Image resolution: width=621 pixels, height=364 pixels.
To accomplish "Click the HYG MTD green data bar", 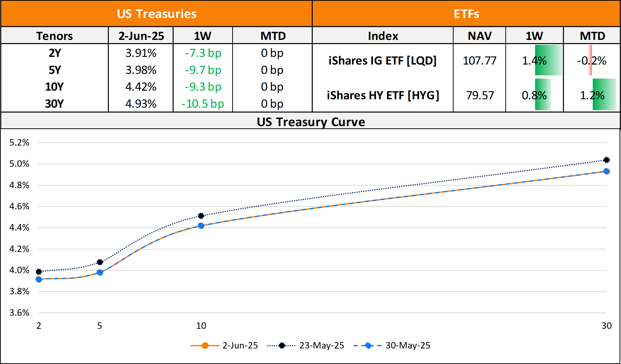I will (604, 95).
